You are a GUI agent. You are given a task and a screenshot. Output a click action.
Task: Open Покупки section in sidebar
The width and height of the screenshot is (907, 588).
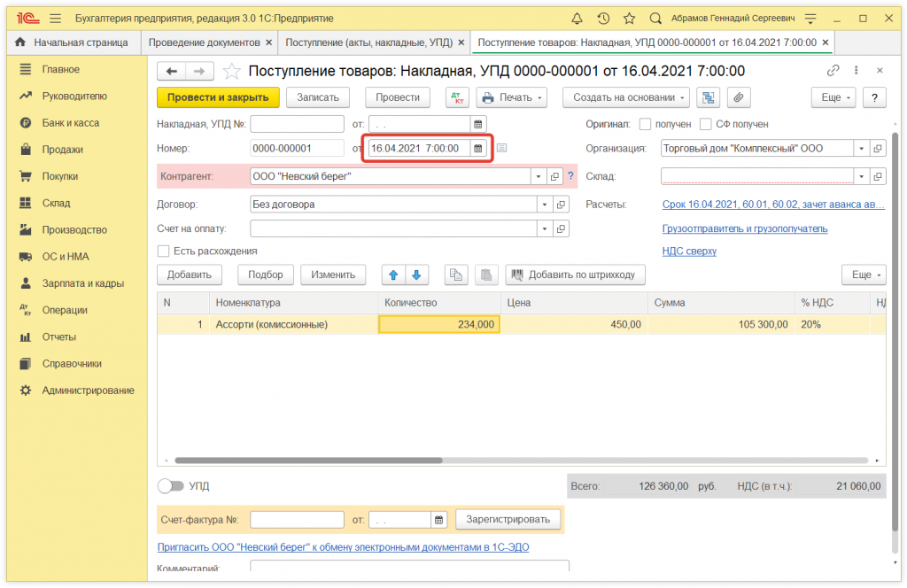point(60,176)
